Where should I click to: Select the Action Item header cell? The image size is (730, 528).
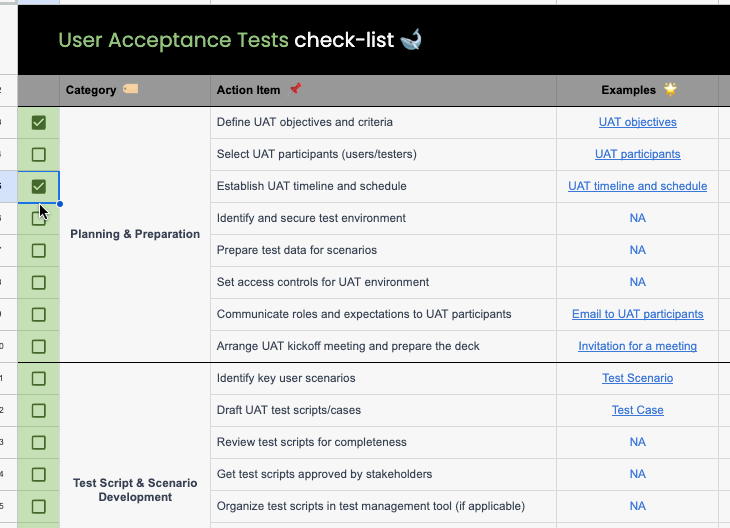[383, 90]
